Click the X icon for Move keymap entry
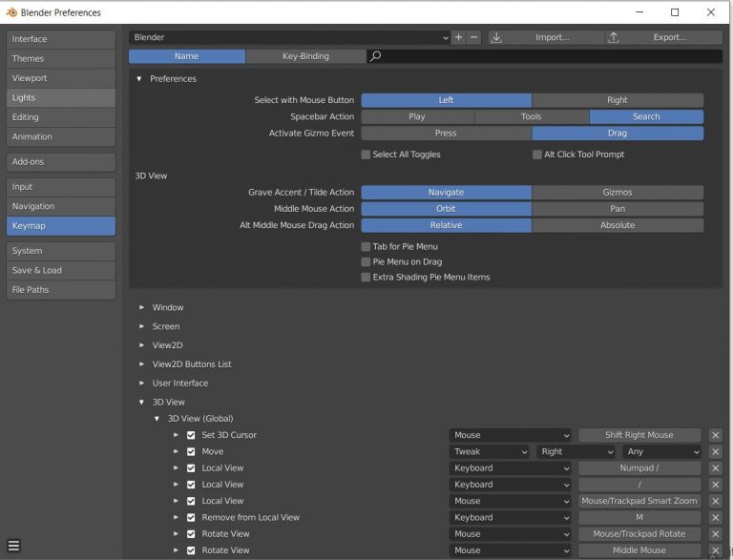This screenshot has width=733, height=560. [715, 452]
